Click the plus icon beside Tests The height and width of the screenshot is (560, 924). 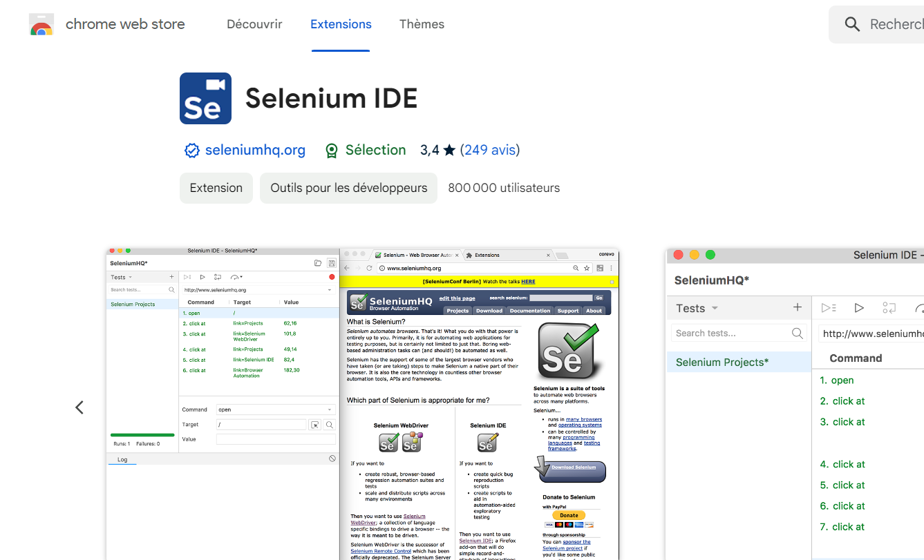click(x=798, y=308)
